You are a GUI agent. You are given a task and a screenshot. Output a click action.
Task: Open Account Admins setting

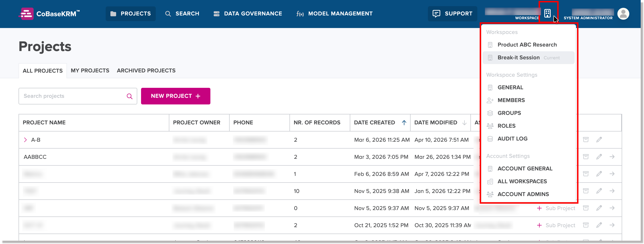pos(528,194)
